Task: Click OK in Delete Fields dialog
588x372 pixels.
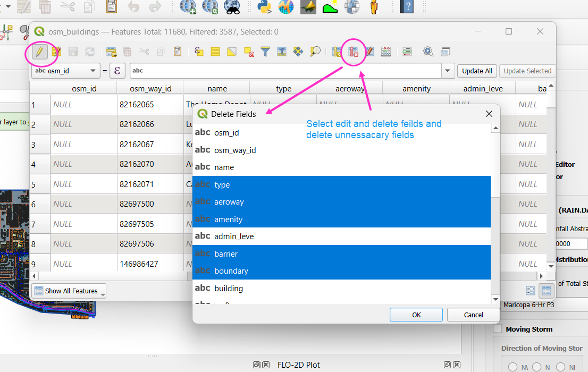Action: pos(416,315)
